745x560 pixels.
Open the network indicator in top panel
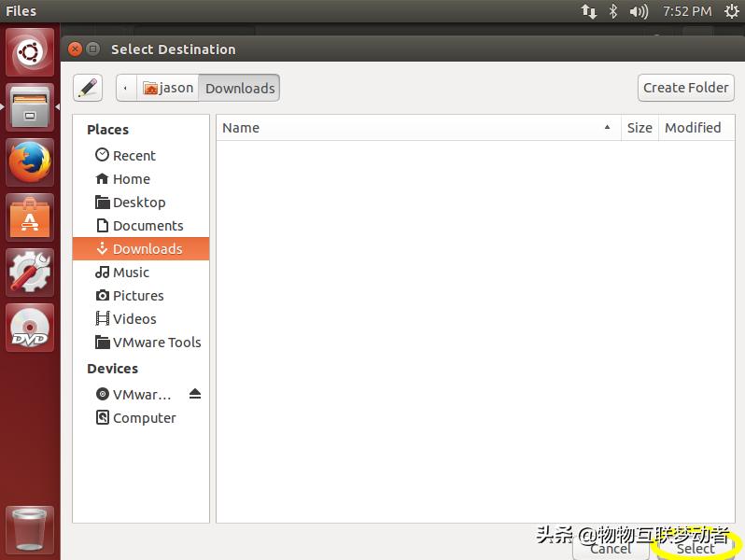(x=589, y=11)
